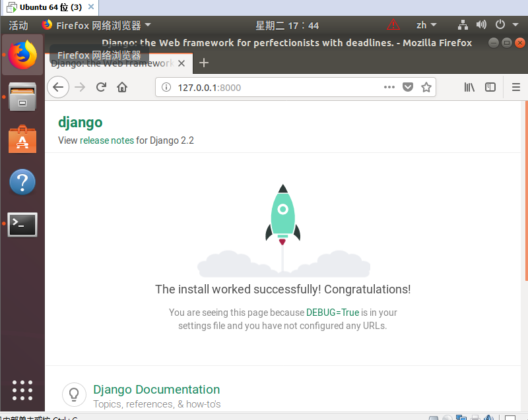Open the clock showing 星期二 17:44
This screenshot has width=528, height=420.
tap(287, 26)
